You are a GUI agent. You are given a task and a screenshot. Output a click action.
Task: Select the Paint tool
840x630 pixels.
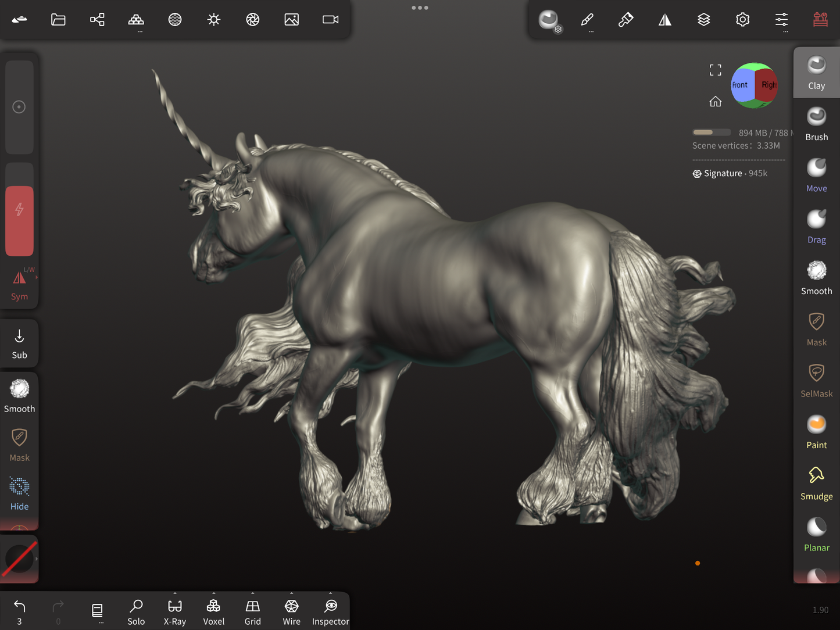click(816, 432)
